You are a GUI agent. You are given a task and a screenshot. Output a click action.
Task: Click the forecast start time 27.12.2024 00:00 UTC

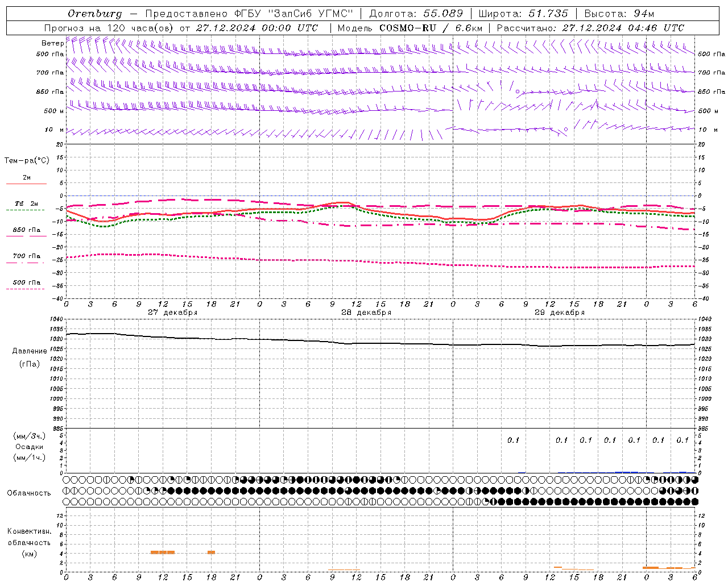257,28
